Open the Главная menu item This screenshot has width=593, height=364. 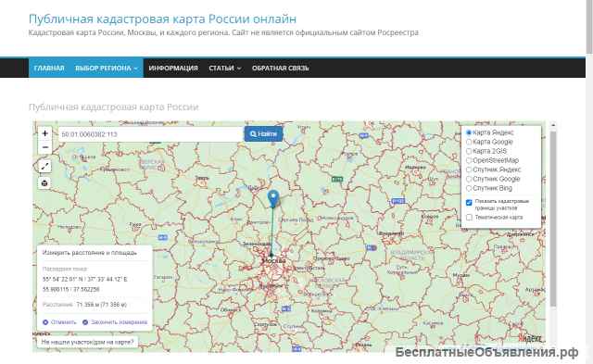[49, 68]
